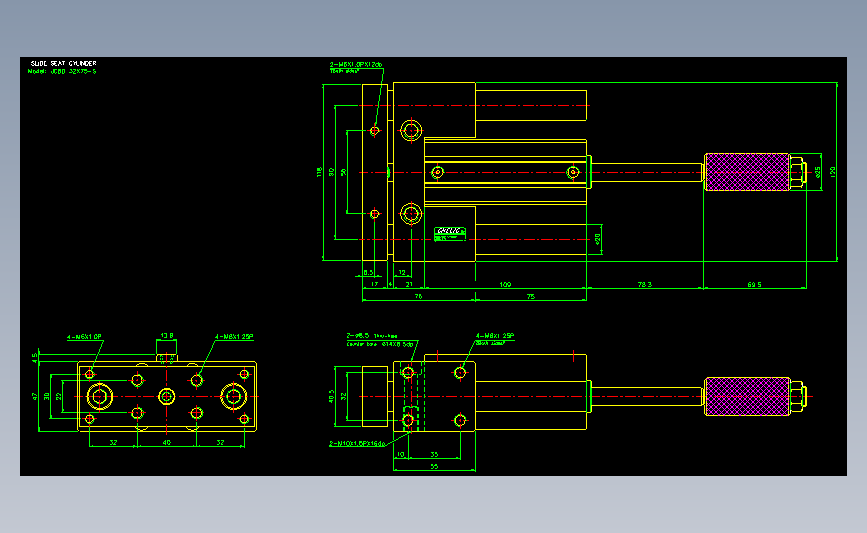Select the '75' stroke dimension text
This screenshot has height=533, width=867.
[x=531, y=296]
